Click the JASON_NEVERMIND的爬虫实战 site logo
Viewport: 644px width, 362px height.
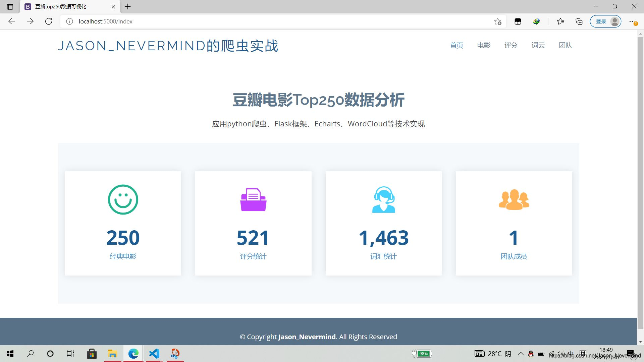(168, 46)
